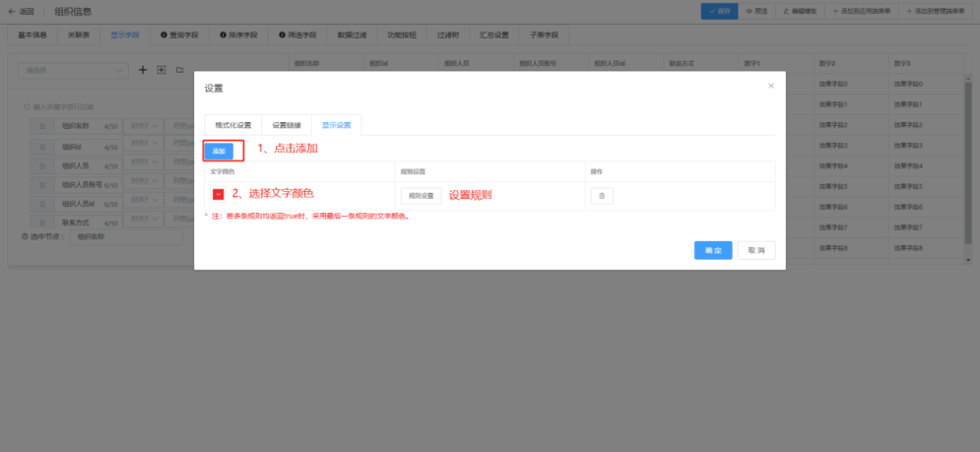Click the 规则设置 button
Screen dimensions: 980x452
[422, 196]
